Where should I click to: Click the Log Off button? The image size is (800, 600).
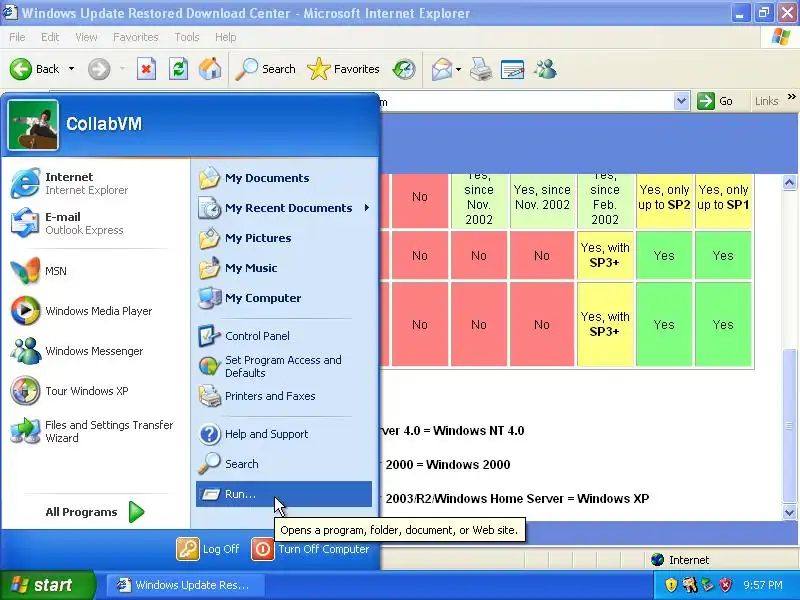click(x=208, y=549)
